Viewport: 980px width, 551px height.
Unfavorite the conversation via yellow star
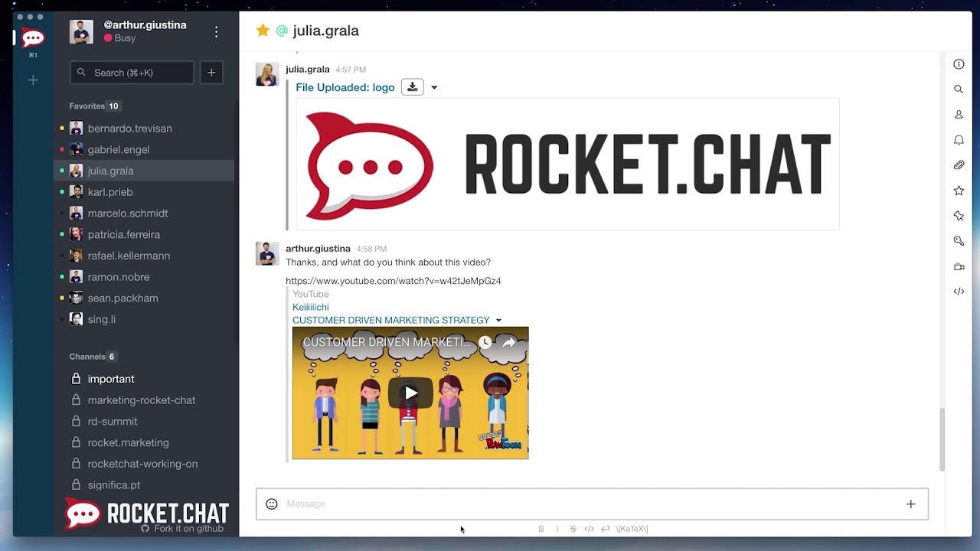click(x=263, y=31)
